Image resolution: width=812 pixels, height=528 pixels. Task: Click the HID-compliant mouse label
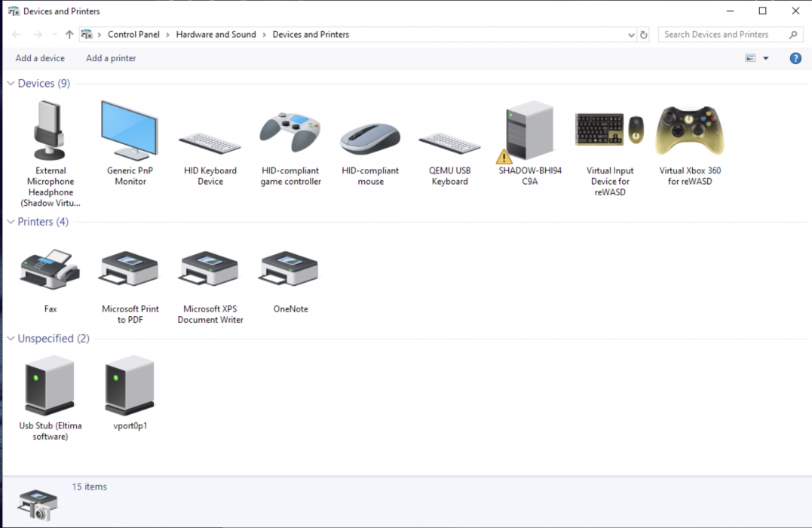click(x=370, y=176)
